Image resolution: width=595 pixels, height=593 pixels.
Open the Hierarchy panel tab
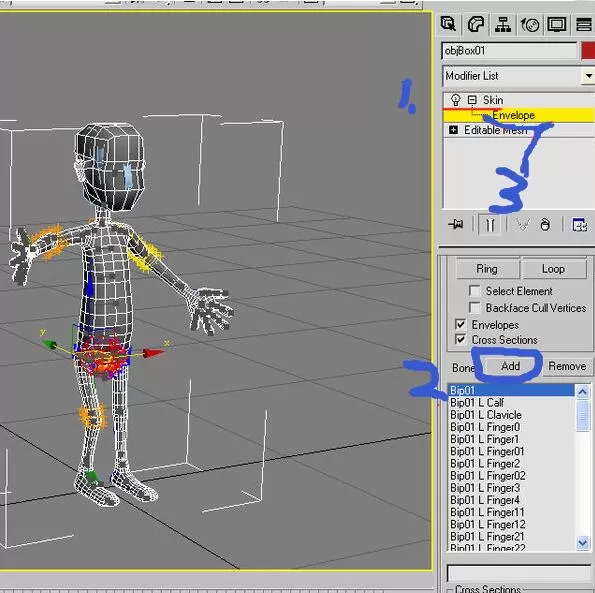(x=503, y=25)
